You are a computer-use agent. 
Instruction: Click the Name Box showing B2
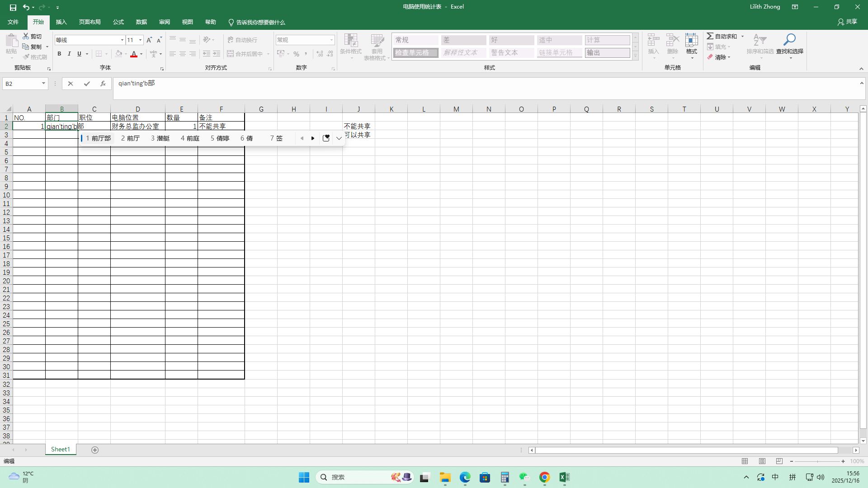tap(22, 84)
